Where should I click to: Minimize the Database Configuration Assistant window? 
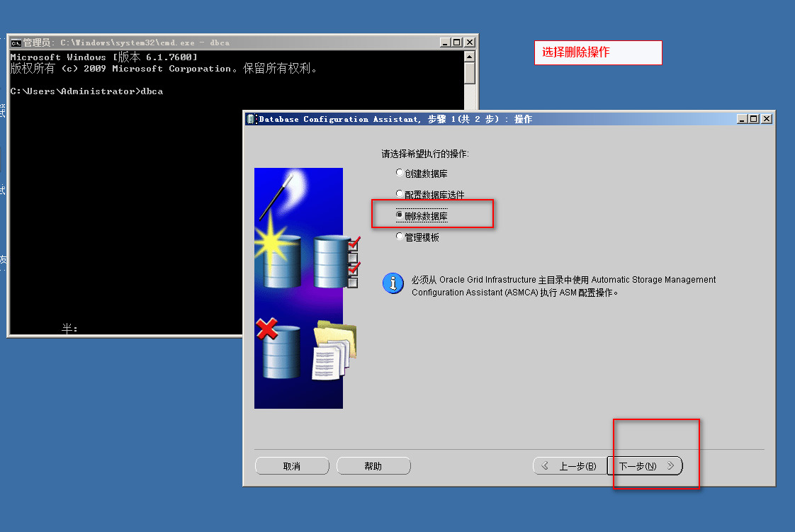click(x=742, y=119)
